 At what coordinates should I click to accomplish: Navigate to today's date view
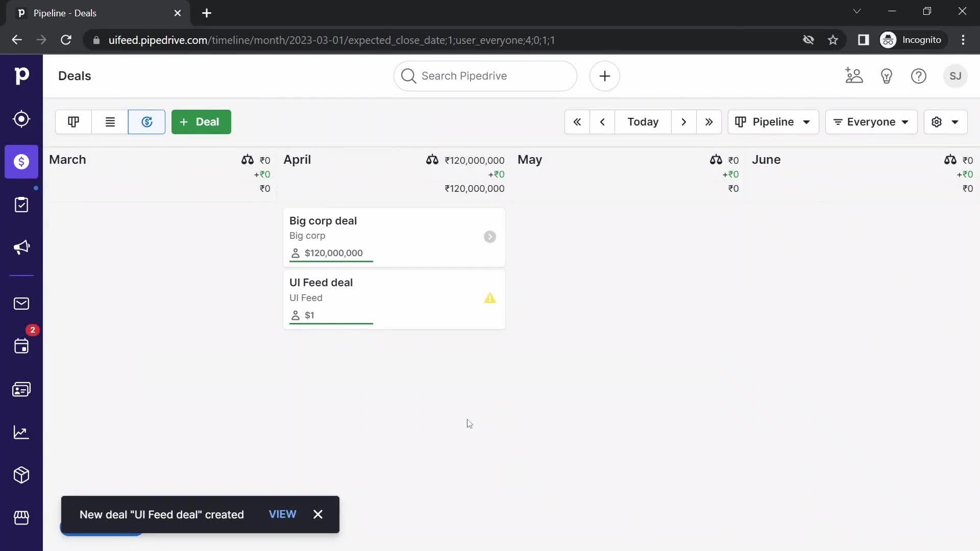[x=642, y=122]
